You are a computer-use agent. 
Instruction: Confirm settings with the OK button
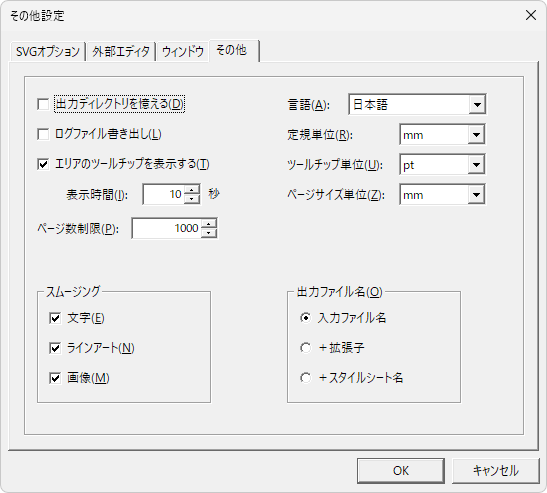401,471
